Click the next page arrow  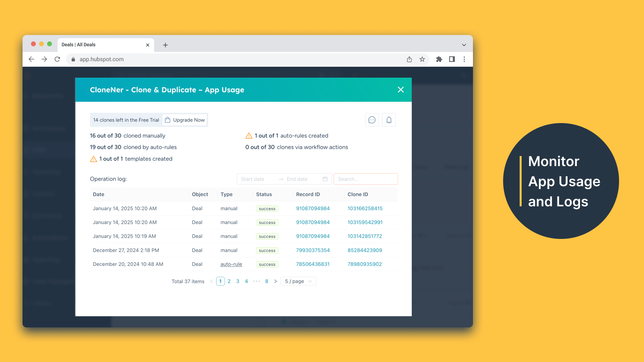[x=275, y=281]
